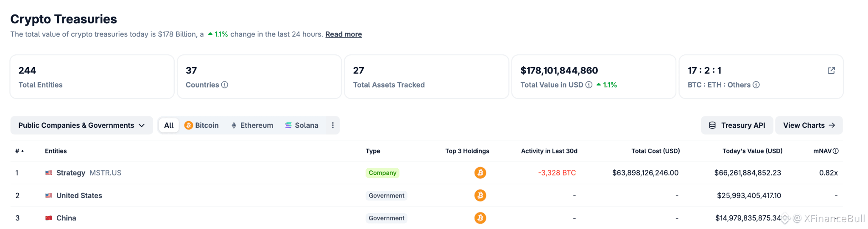The width and height of the screenshot is (868, 229).
Task: Click the 0.82x mNAV value
Action: coord(829,173)
